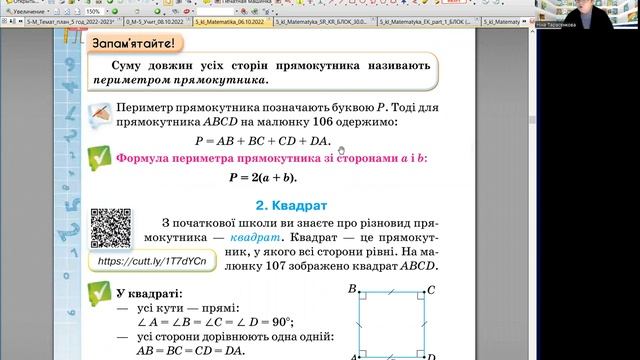
Task: Click the Fit Page icon
Action: 67,11
